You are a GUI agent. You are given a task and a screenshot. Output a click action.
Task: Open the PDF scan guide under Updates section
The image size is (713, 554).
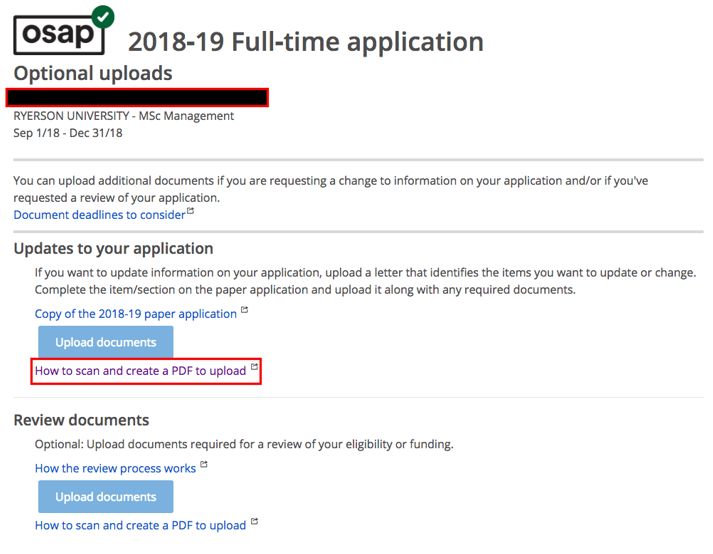click(x=140, y=371)
